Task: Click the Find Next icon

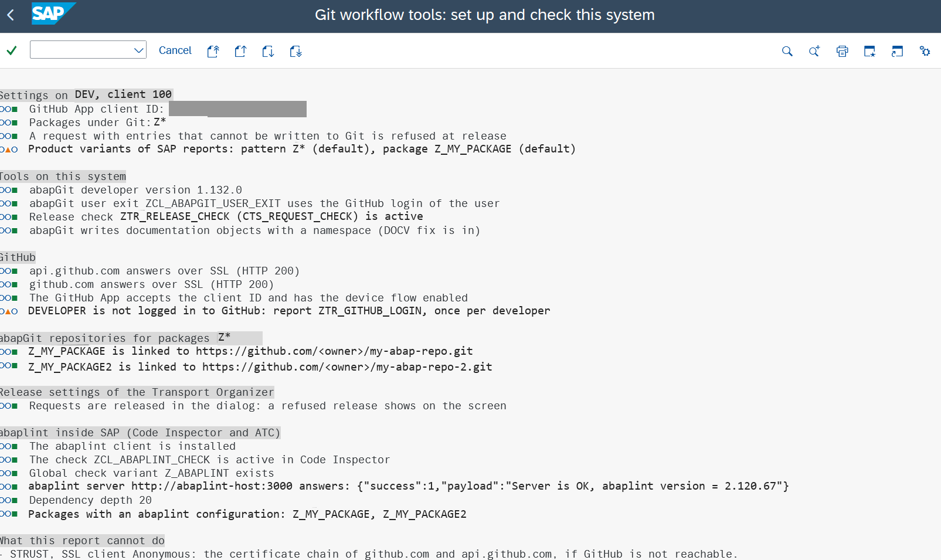Action: pyautogui.click(x=814, y=51)
